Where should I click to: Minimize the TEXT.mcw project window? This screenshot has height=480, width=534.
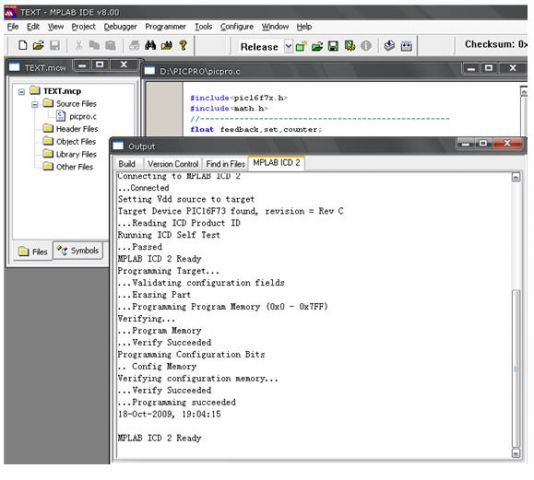[82, 65]
